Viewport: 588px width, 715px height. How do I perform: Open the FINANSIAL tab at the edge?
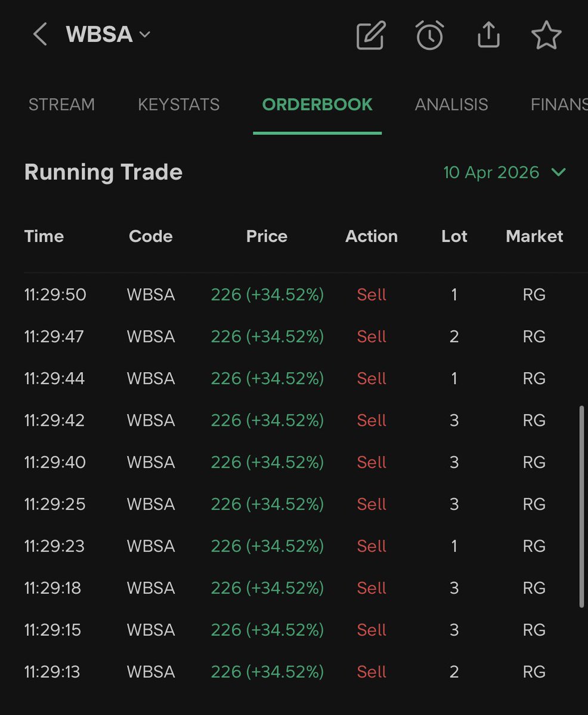tap(559, 104)
